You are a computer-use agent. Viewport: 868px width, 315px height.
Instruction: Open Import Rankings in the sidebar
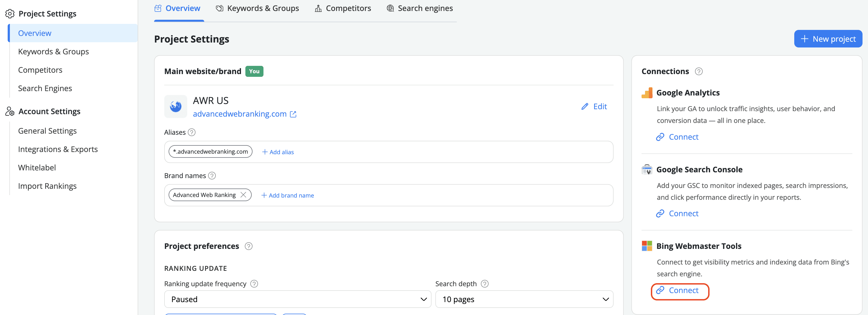(x=47, y=186)
